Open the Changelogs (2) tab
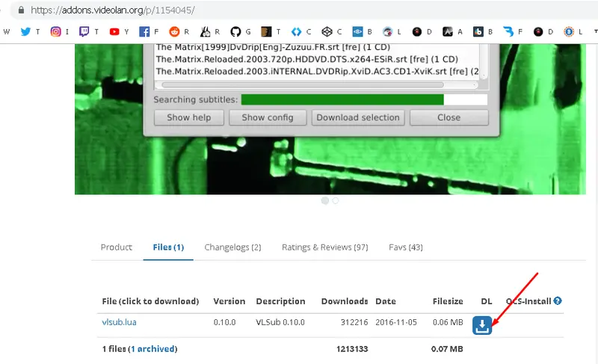 click(x=232, y=247)
